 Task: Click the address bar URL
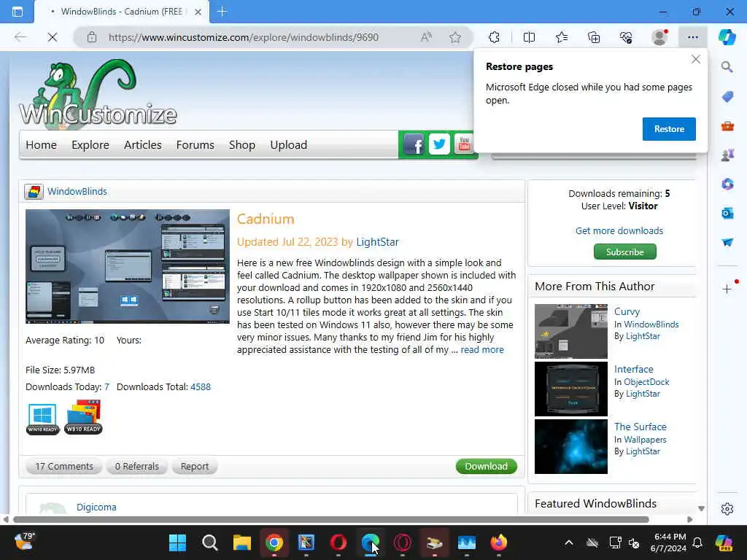click(x=244, y=37)
